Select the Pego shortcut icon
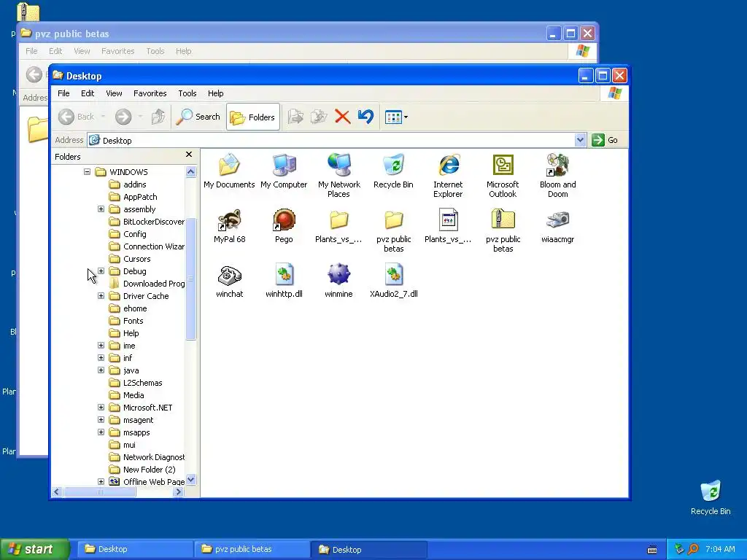747x560 pixels. tap(284, 220)
